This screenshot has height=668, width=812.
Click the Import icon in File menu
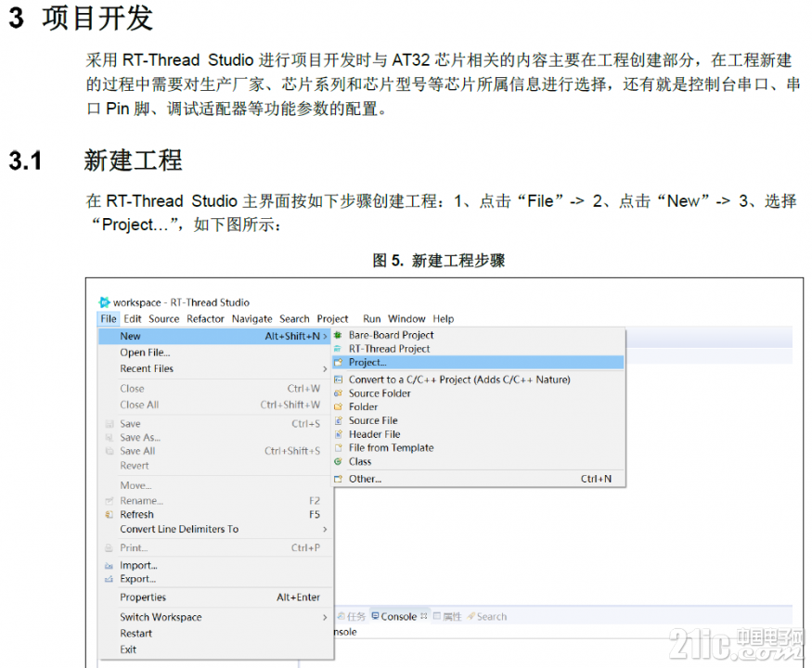click(x=109, y=565)
